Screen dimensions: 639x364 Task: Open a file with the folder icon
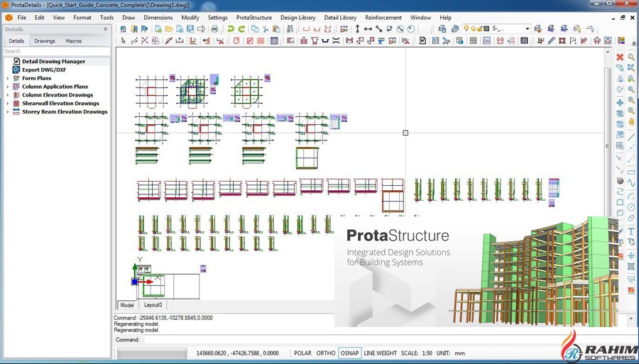pyautogui.click(x=169, y=29)
